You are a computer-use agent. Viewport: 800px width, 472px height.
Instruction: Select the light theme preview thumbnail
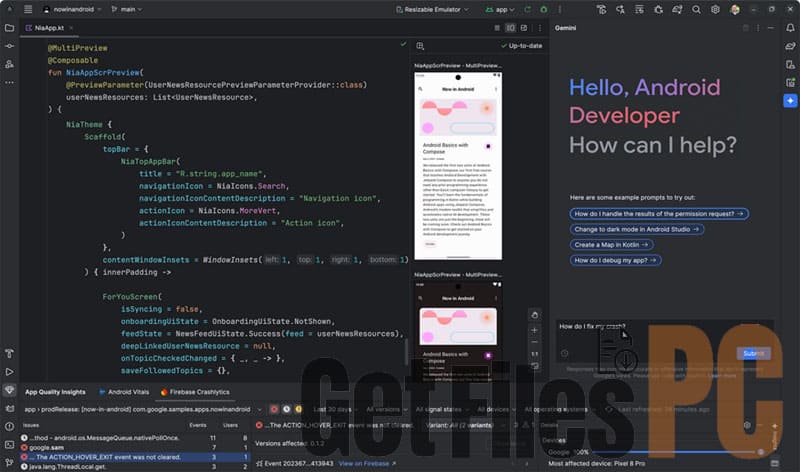(x=458, y=166)
